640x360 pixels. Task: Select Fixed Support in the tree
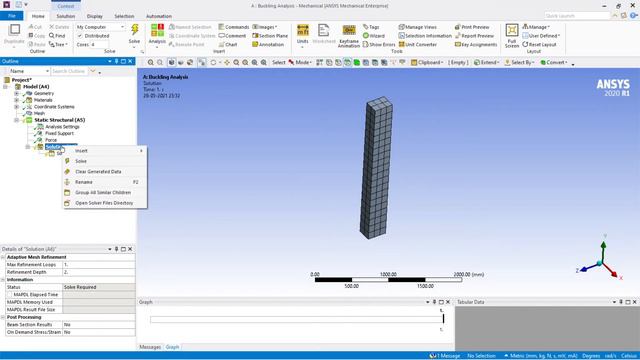coord(59,133)
